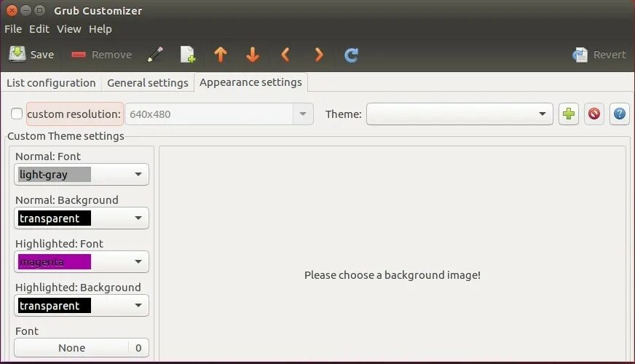Click the light-gray color swatch
Viewport: 635px width, 364px height.
(55, 175)
